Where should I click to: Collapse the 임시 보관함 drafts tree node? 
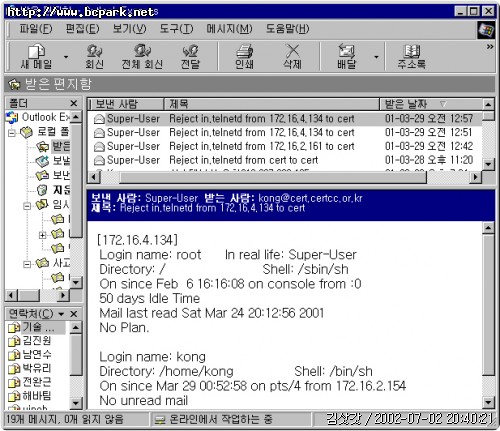(27, 205)
